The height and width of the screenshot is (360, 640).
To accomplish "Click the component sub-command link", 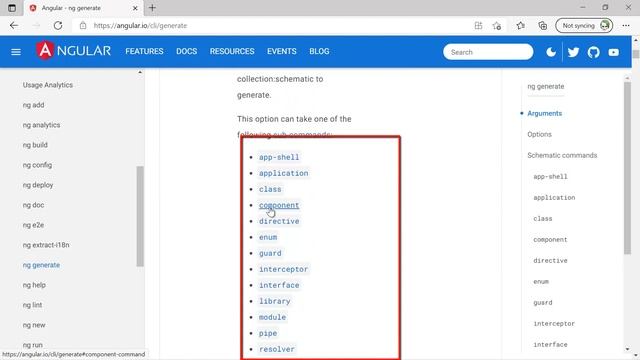I will click(x=279, y=205).
